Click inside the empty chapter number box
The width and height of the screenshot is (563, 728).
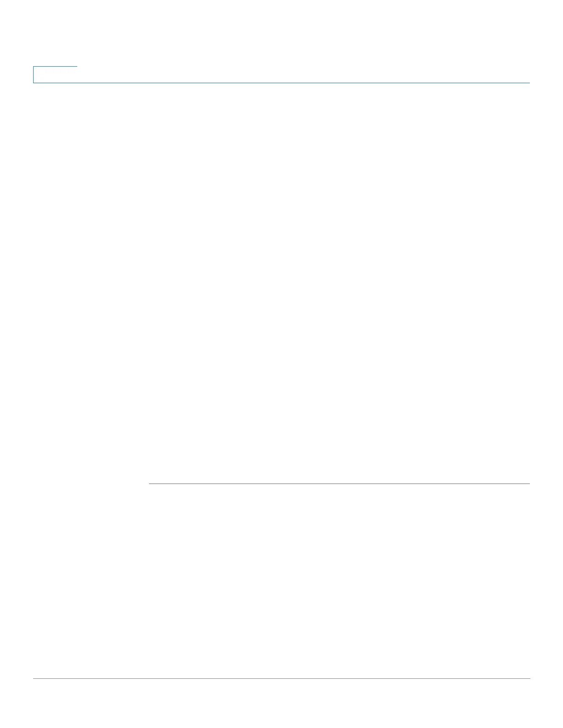coord(55,75)
